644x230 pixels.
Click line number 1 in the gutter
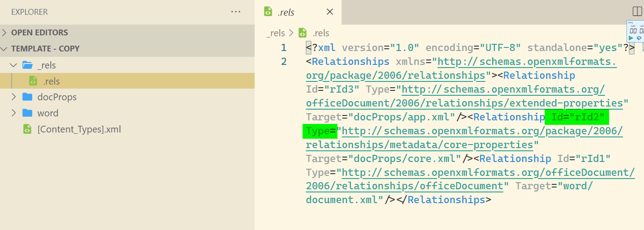(284, 47)
